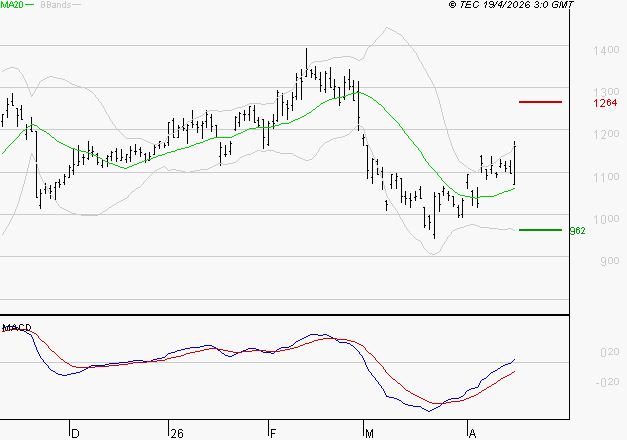Click the 1100 price axis label
This screenshot has height=440, width=627.
click(x=606, y=177)
